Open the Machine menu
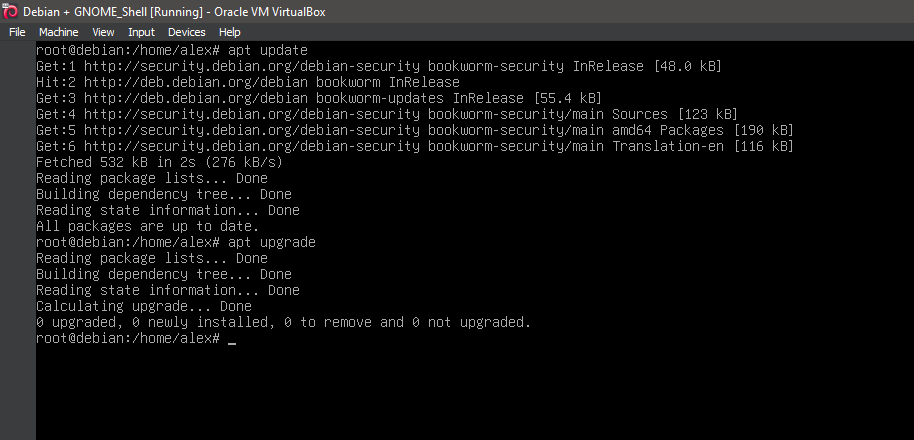Screen dimensions: 914x440 pos(58,32)
